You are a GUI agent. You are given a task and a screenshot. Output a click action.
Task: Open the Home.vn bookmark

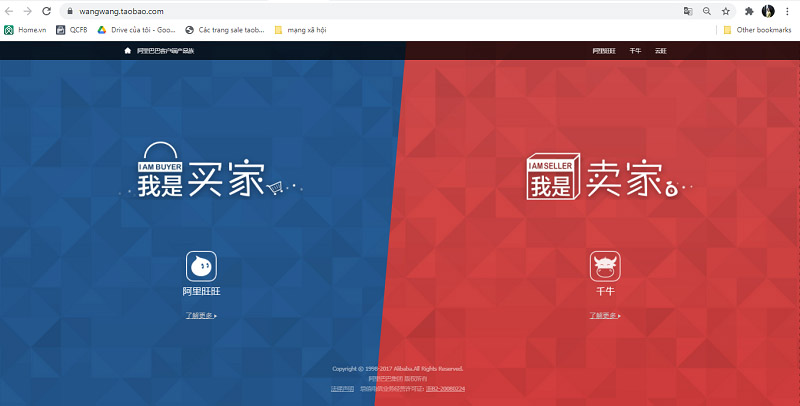(x=26, y=30)
